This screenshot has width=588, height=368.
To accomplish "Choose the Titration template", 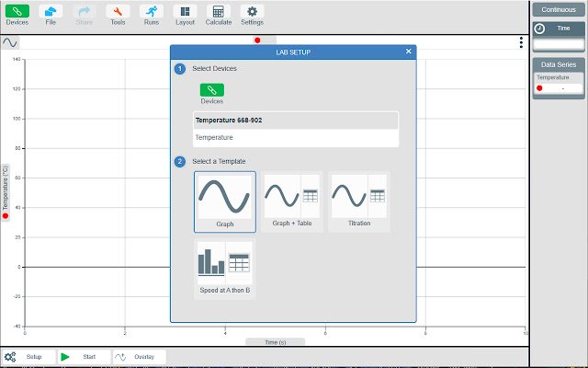I will [x=359, y=201].
